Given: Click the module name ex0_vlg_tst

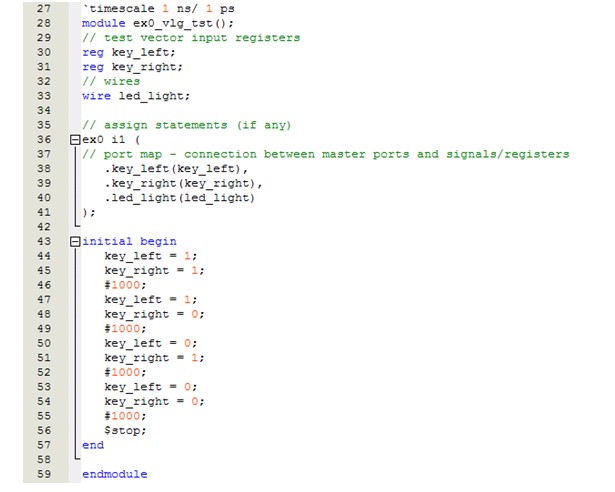Looking at the screenshot, I should pos(167,23).
